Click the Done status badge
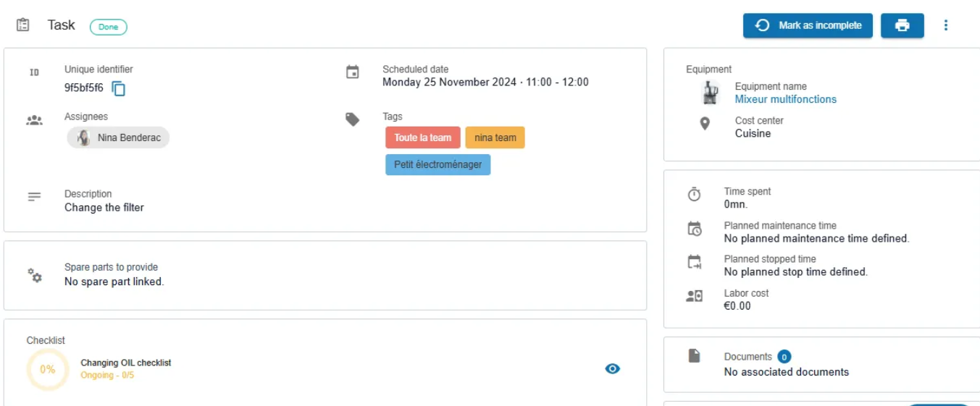This screenshot has width=980, height=406. [109, 27]
